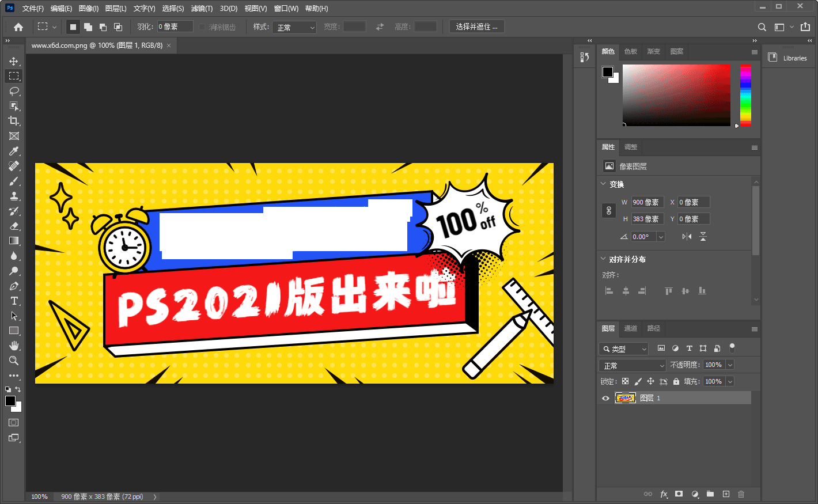Select the Lasso tool
Image resolution: width=818 pixels, height=504 pixels.
[x=14, y=91]
